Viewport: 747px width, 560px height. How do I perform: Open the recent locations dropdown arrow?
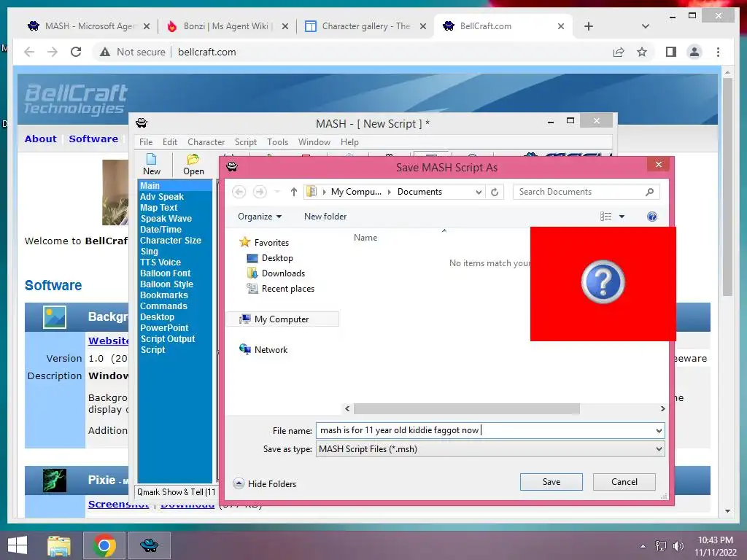pos(276,192)
